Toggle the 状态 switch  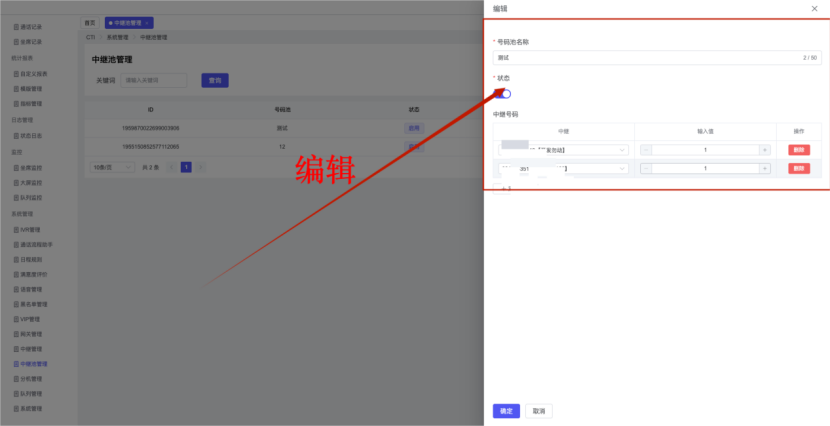(x=503, y=93)
